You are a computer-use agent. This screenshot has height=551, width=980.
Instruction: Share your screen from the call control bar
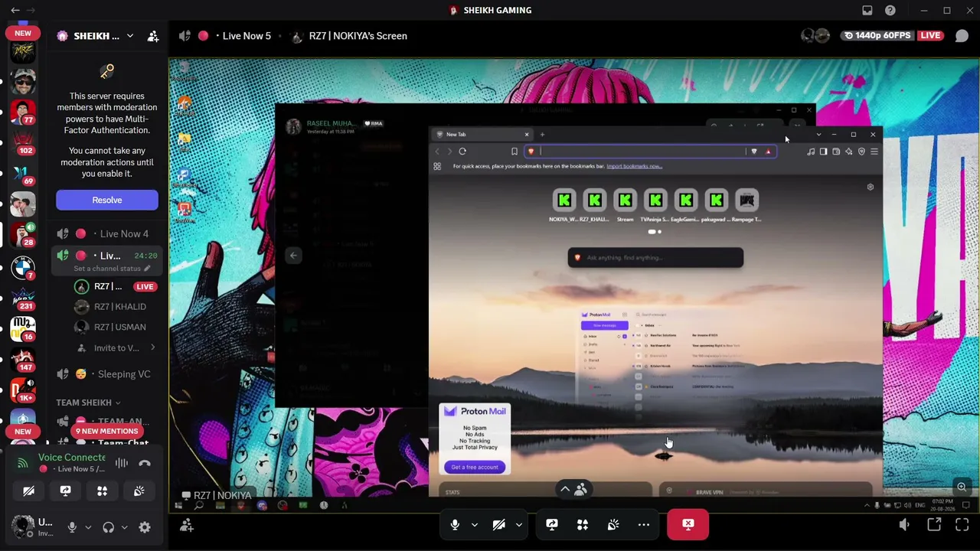pos(552,524)
